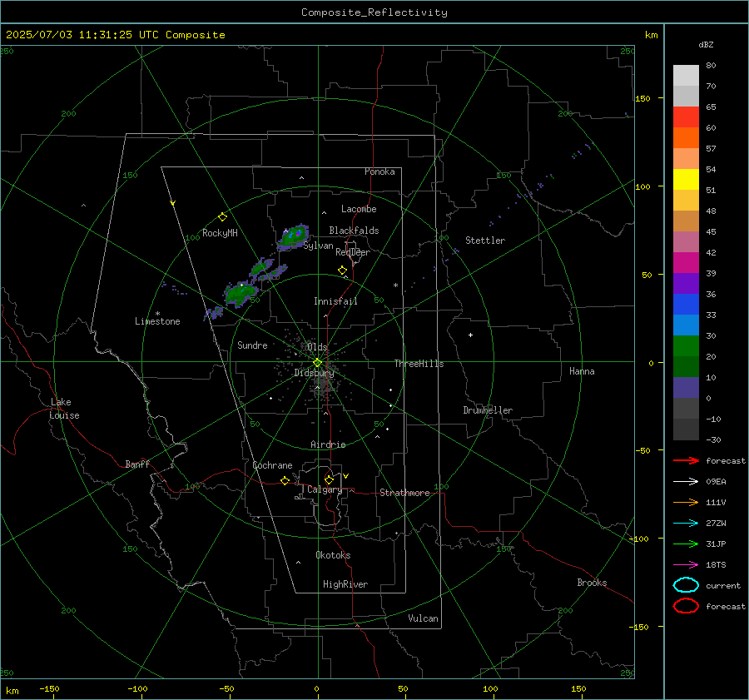Image resolution: width=749 pixels, height=700 pixels.
Task: Click the Ponoka town label
Action: coord(379,171)
